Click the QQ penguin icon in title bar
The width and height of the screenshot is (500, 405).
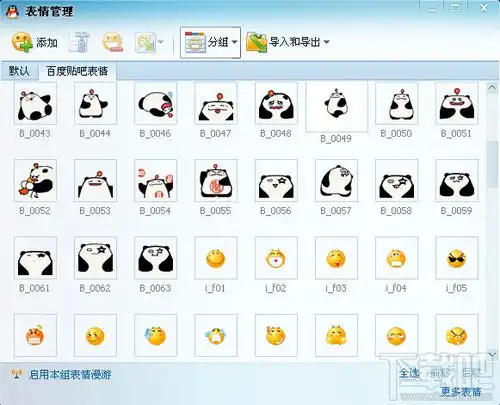coord(13,12)
